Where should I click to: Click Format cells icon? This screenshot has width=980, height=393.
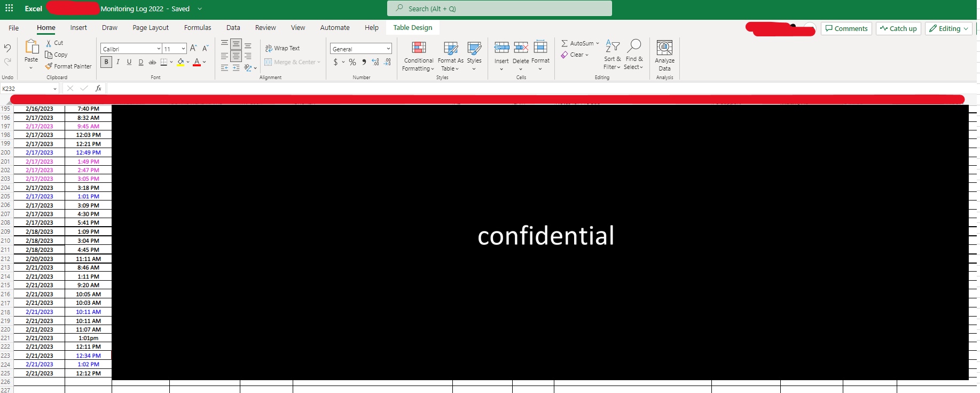(x=540, y=47)
